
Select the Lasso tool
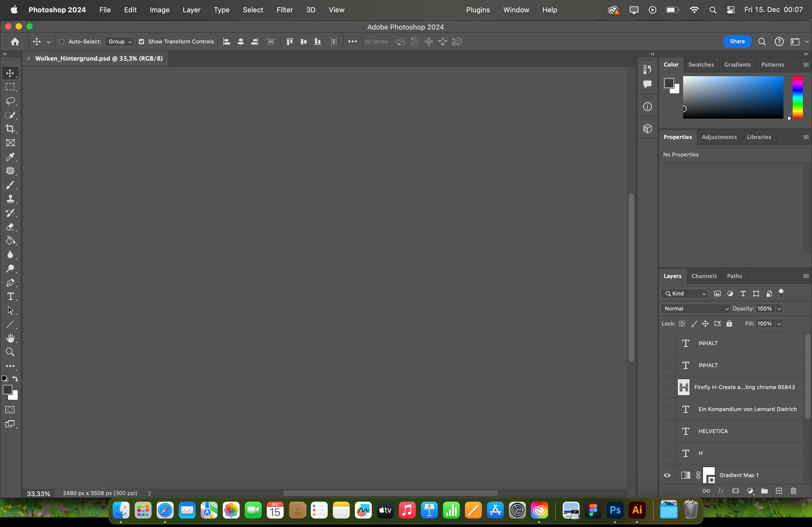[x=10, y=101]
